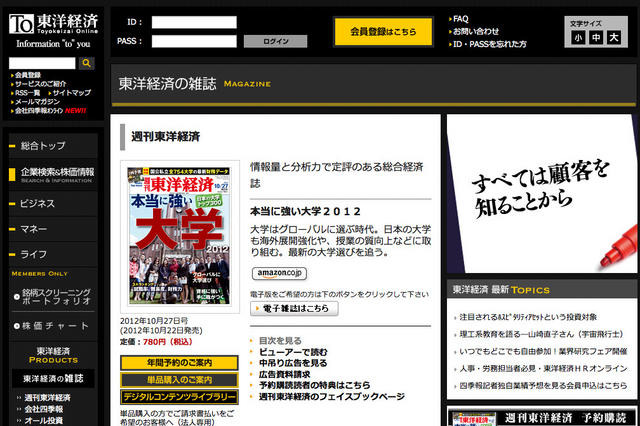This screenshot has height=426, width=640.
Task: Set text size to small (小)
Action: 578,38
